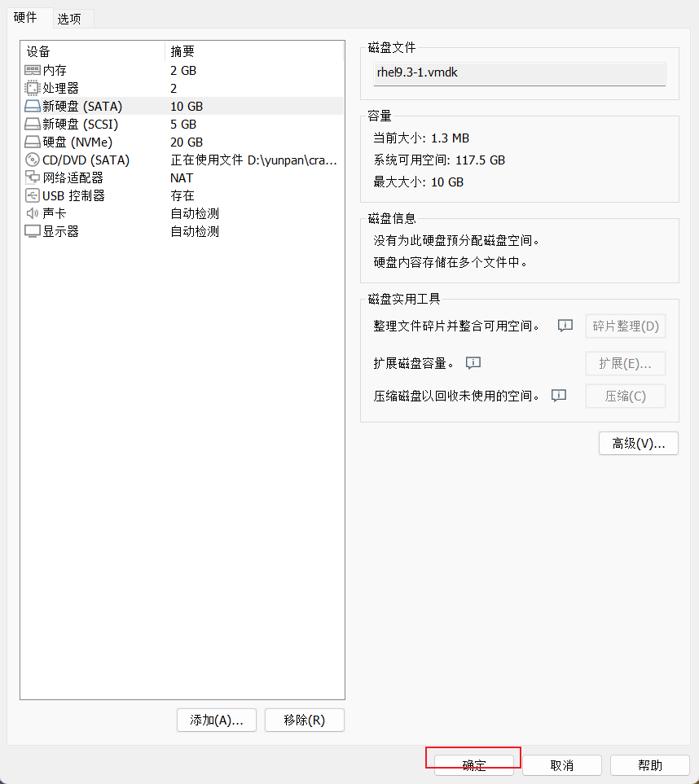Open the 高级(V)... settings button
The image size is (699, 784).
click(x=639, y=444)
